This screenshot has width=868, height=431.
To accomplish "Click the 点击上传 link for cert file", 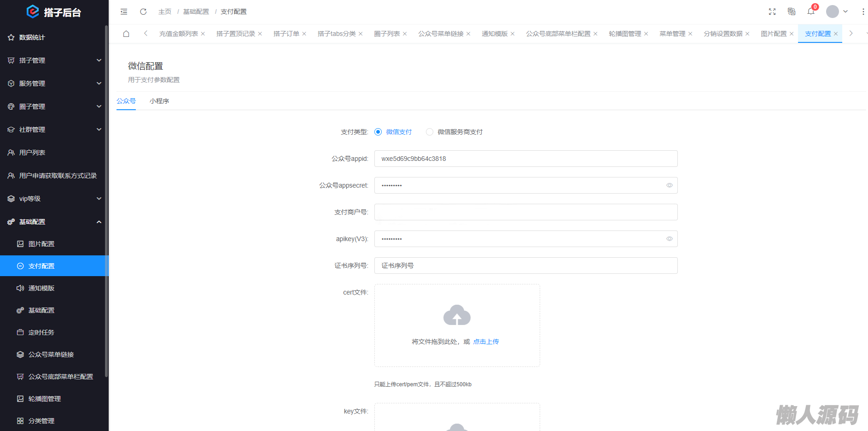I will tap(486, 342).
